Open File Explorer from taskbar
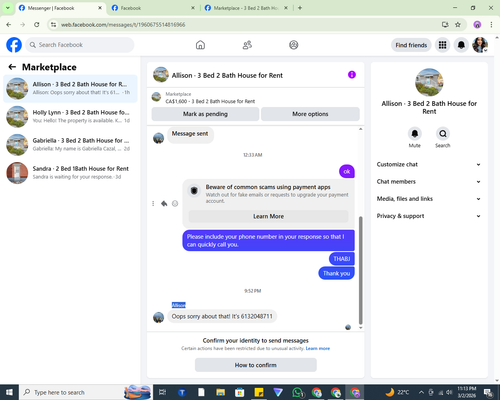Viewport: 500px width, 400px height. click(x=220, y=392)
